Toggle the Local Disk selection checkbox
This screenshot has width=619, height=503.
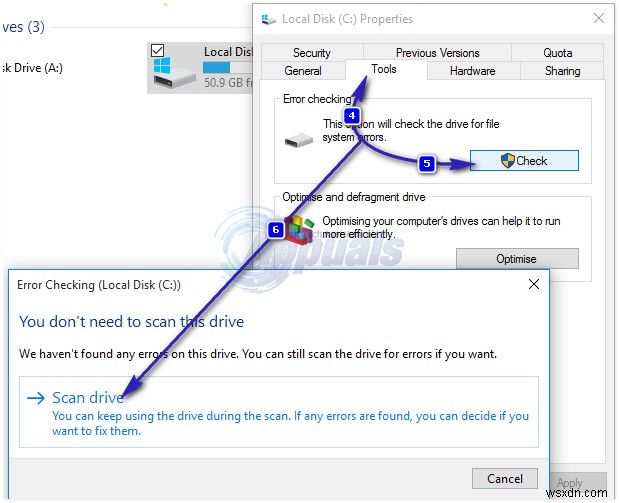158,50
